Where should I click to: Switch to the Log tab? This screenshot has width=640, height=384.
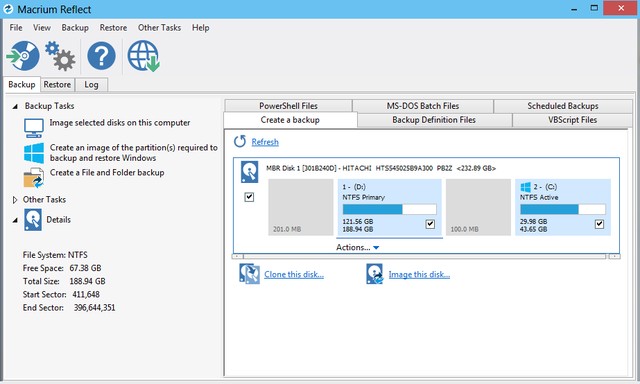pyautogui.click(x=91, y=84)
